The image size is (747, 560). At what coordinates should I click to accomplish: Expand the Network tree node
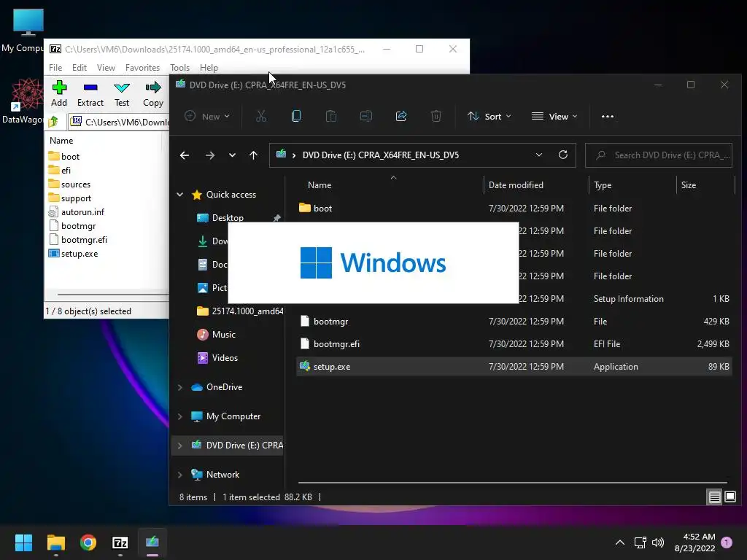coord(180,475)
